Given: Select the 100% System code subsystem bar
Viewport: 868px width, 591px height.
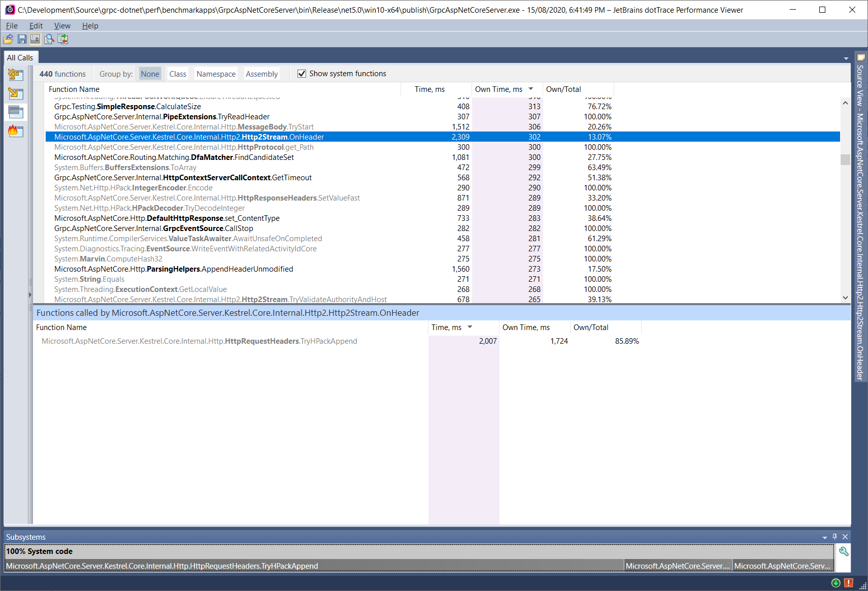Looking at the screenshot, I should (x=419, y=551).
